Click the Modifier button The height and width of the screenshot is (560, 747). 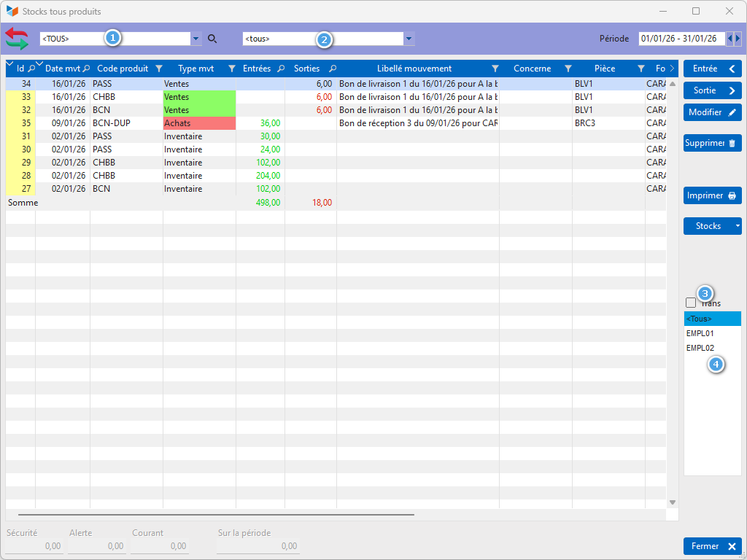[712, 112]
